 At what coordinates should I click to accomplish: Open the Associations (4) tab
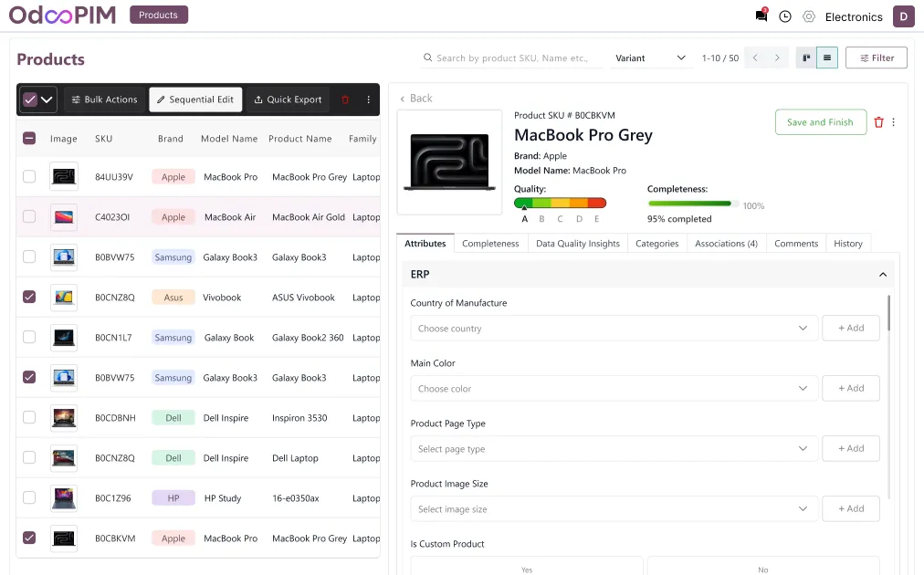[x=726, y=244]
